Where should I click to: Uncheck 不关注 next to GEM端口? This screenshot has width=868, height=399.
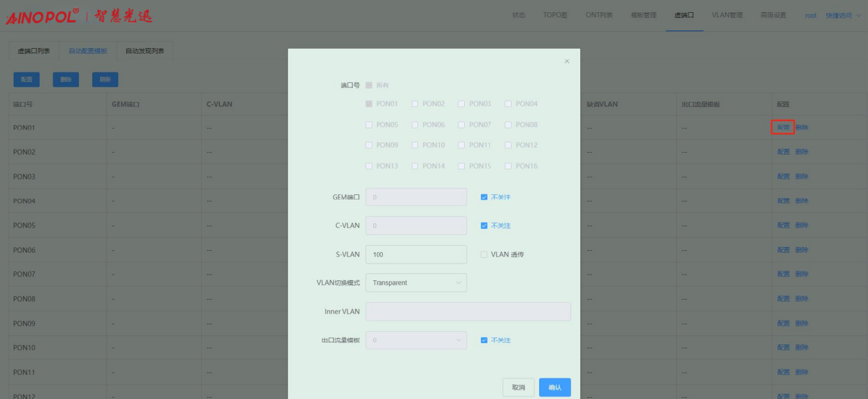tap(484, 198)
